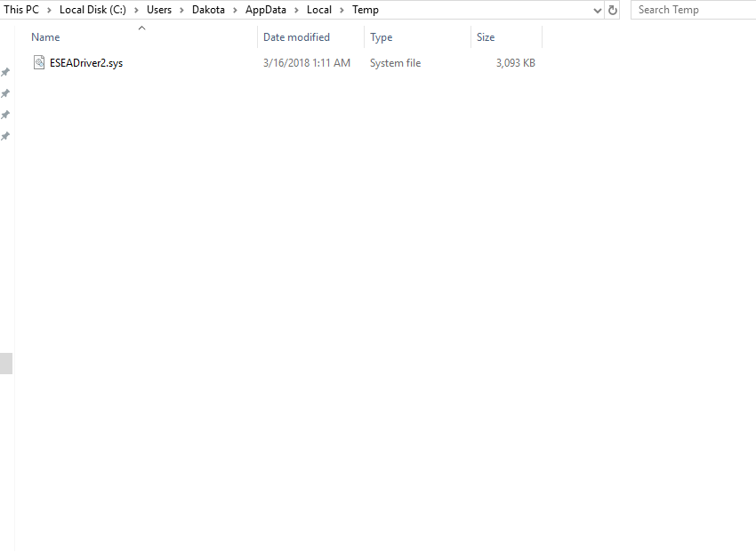Click the ESEADriver2.sys file icon
Screen dimensions: 756x552
[39, 62]
